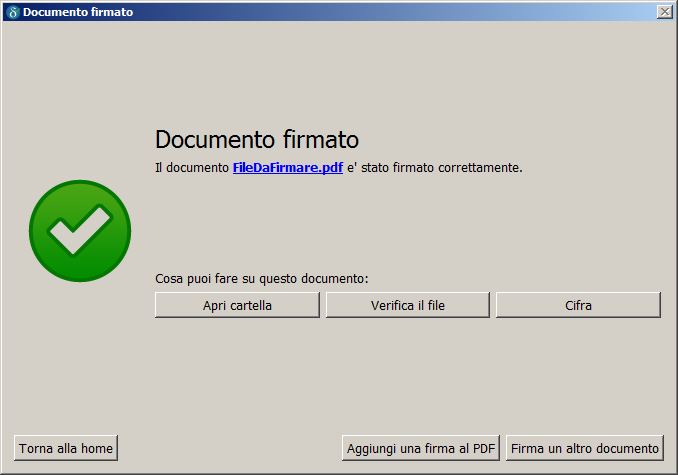Click the word Documento in the large heading

coord(209,139)
